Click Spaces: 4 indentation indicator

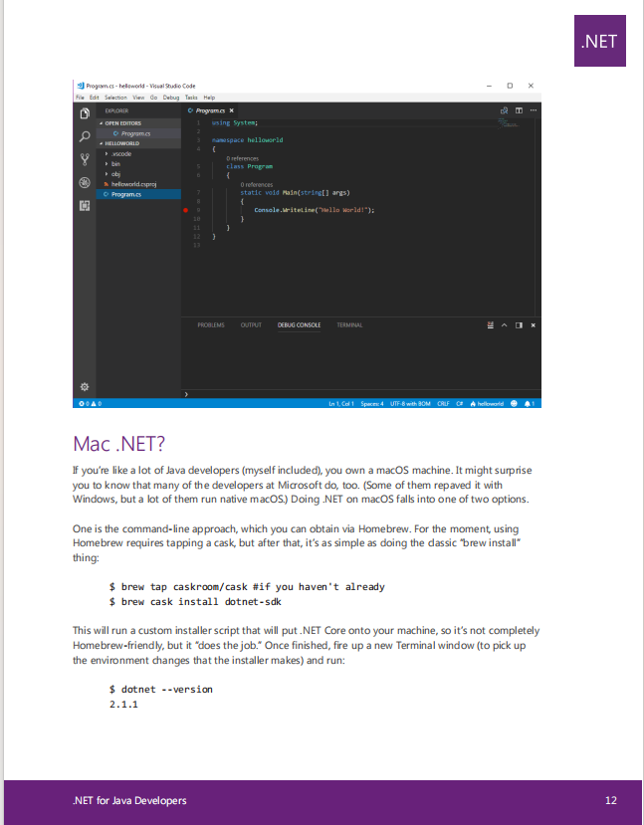pyautogui.click(x=372, y=404)
